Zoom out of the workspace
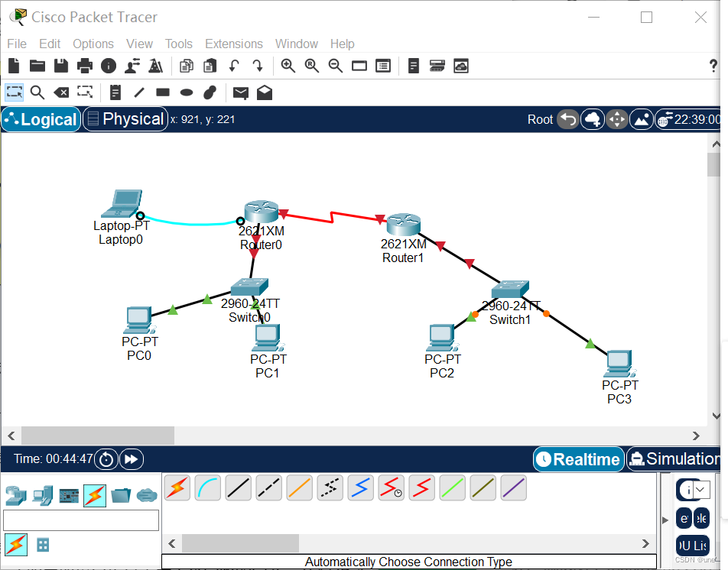Screen dimensions: 728x570 point(335,66)
